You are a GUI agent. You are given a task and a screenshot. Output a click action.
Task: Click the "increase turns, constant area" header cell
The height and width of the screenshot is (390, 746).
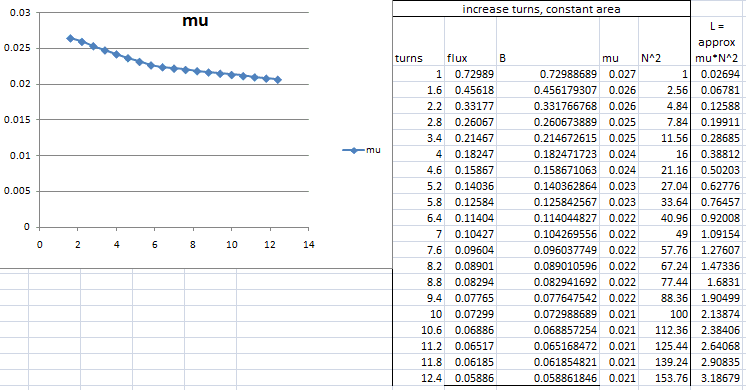(541, 9)
